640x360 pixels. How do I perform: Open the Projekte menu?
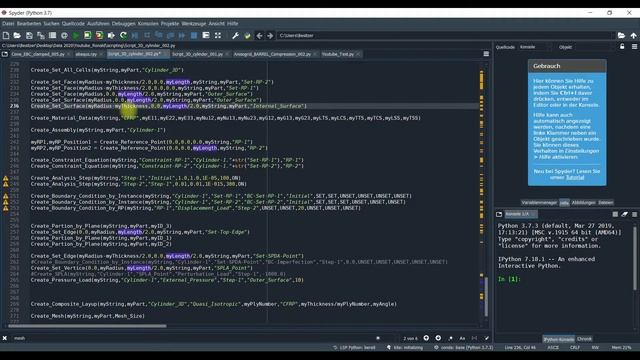(x=170, y=24)
